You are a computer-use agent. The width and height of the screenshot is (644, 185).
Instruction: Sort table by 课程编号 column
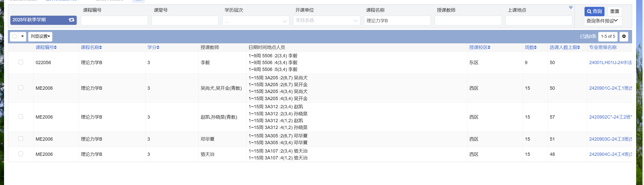pos(46,47)
